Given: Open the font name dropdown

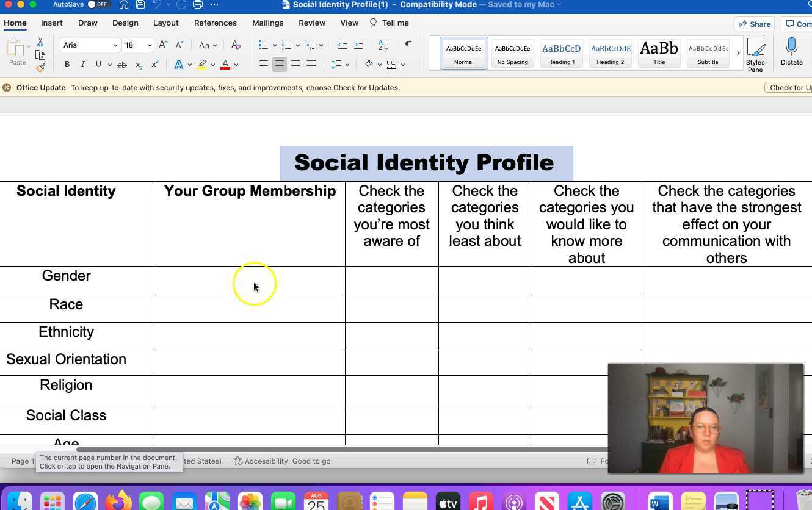Looking at the screenshot, I should (115, 45).
